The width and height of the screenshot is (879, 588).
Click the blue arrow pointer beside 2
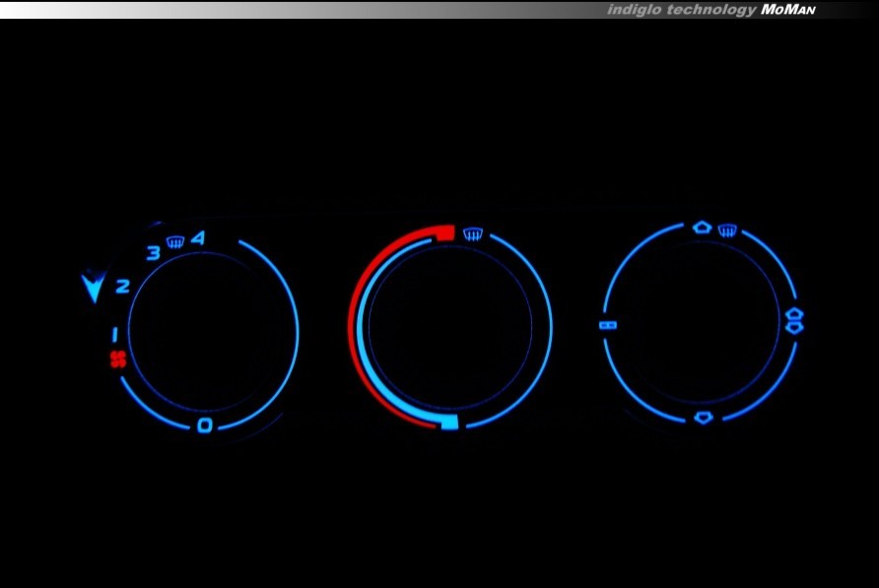click(94, 288)
